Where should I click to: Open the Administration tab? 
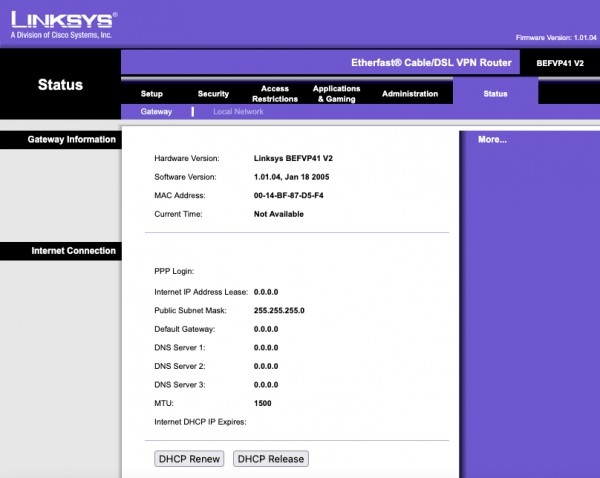pos(410,94)
